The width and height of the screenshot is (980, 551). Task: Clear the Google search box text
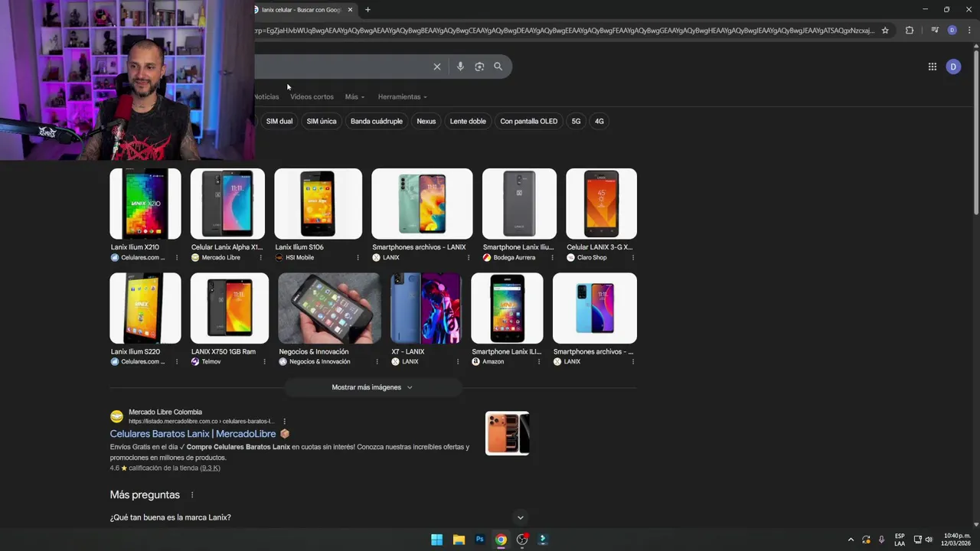[437, 67]
